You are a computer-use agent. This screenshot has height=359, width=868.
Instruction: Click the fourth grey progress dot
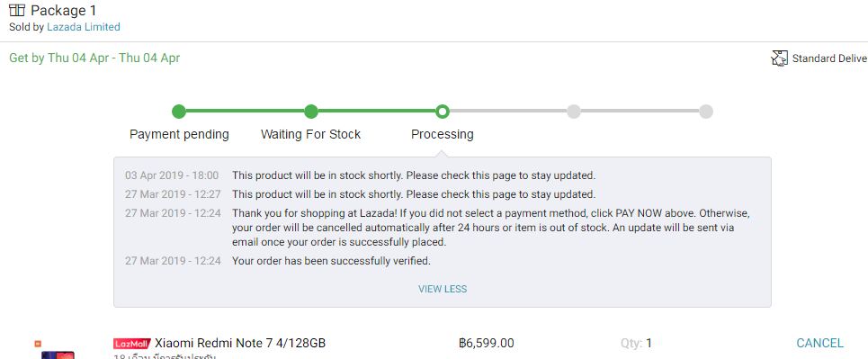click(x=574, y=112)
